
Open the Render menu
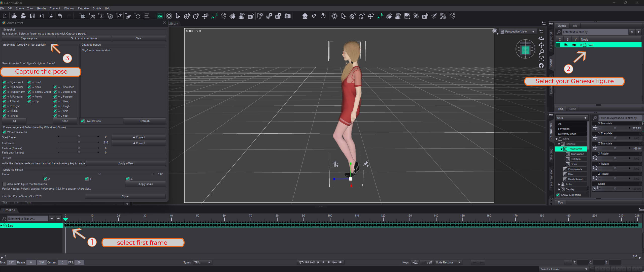coord(42,8)
